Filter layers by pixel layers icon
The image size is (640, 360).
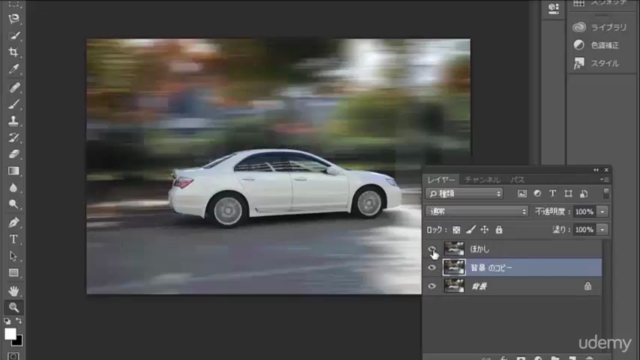coord(522,194)
